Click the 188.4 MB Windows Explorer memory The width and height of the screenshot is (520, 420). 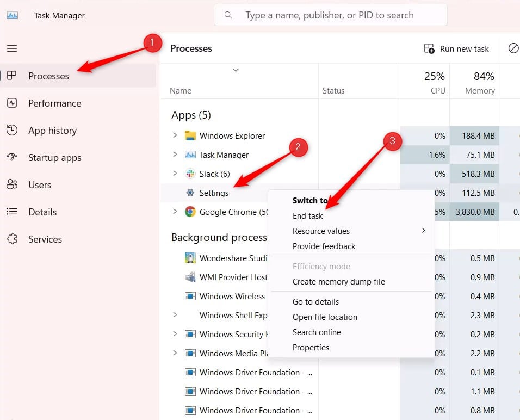pyautogui.click(x=478, y=135)
